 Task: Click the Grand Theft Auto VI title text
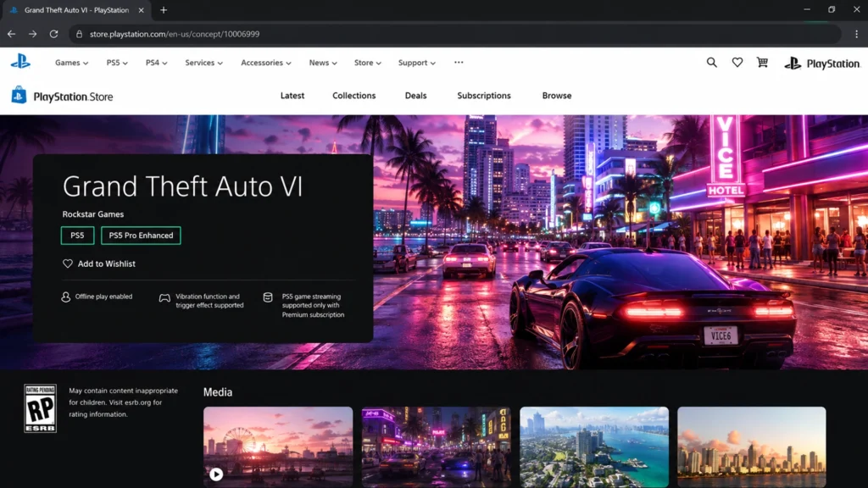tap(182, 186)
